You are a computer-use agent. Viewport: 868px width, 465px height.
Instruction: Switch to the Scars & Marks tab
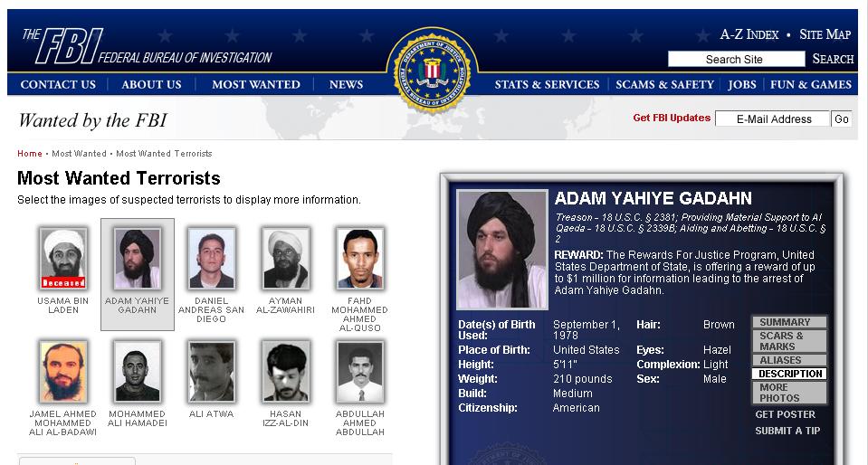pyautogui.click(x=789, y=341)
